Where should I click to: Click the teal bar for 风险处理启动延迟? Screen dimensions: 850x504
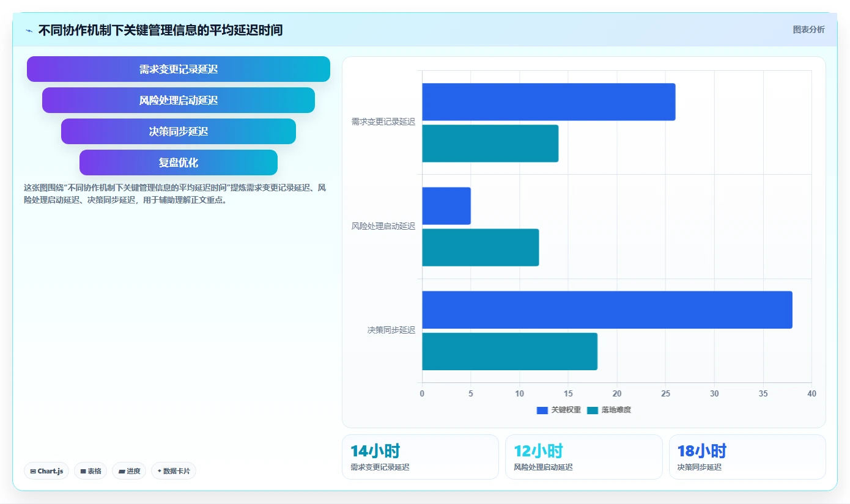(481, 247)
